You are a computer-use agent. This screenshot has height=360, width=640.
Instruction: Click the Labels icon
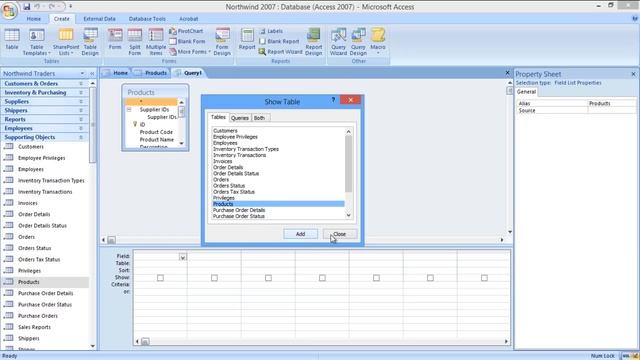[x=271, y=31]
